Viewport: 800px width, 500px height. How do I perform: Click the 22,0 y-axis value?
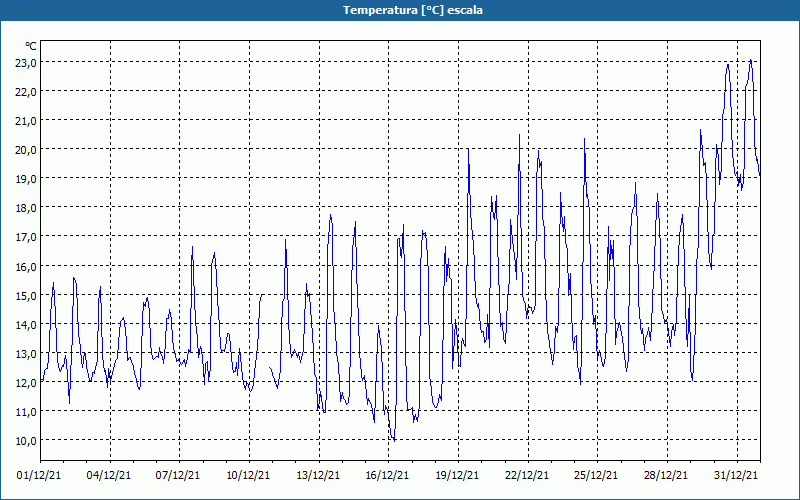tap(26, 91)
